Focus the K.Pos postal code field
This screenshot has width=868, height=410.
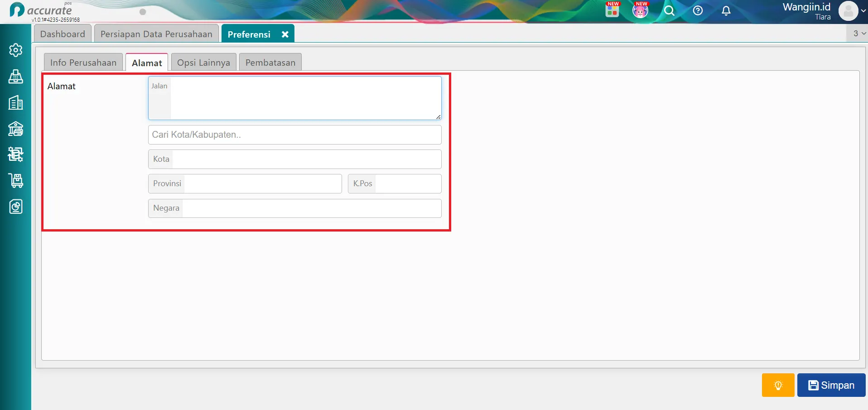pos(395,183)
